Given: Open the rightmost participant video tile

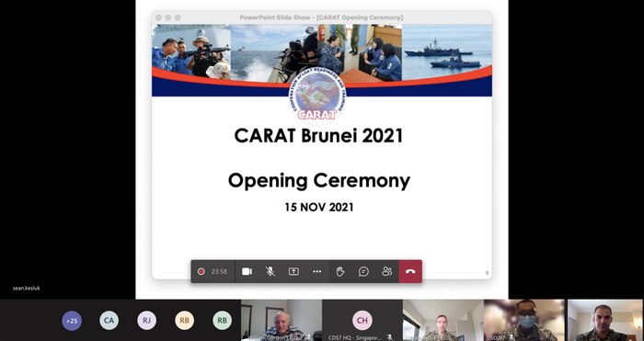Looking at the screenshot, I should click(605, 321).
